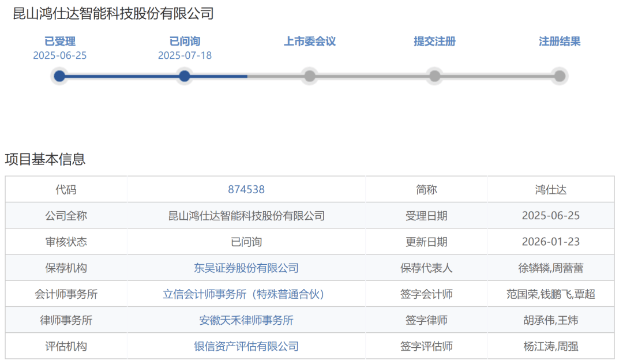Click the 已问询 stage dot on timeline
This screenshot has width=623, height=364.
point(185,76)
